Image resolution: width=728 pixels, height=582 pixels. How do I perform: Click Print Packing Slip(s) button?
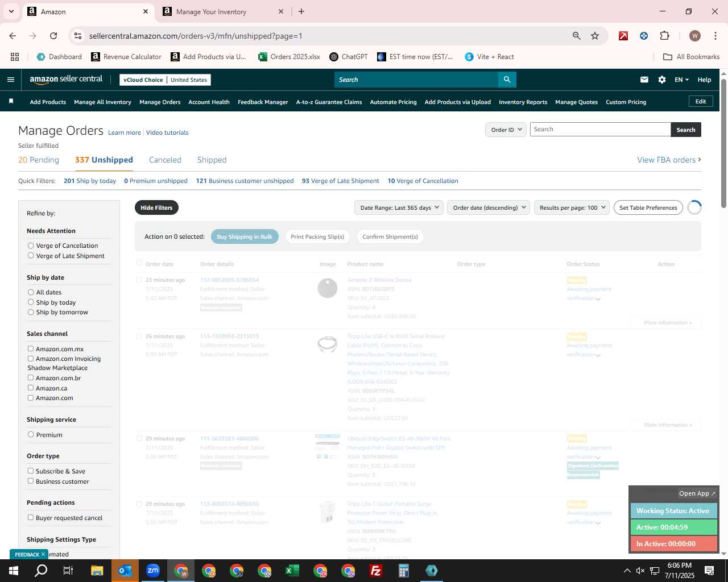[317, 236]
